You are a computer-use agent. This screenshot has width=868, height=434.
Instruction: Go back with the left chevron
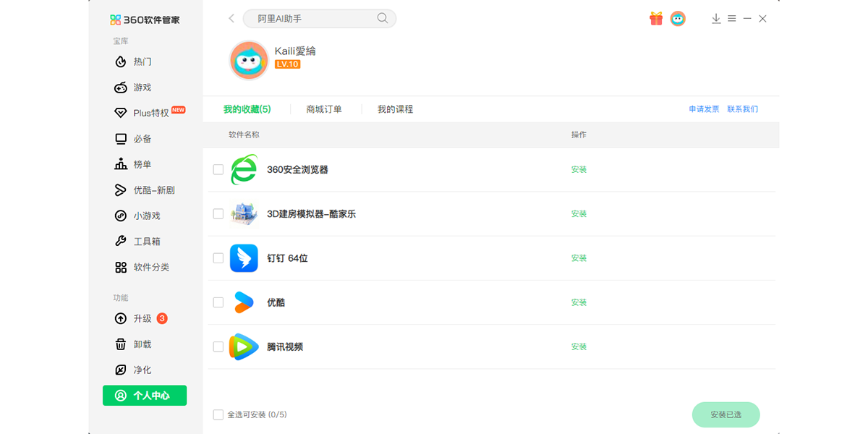231,19
